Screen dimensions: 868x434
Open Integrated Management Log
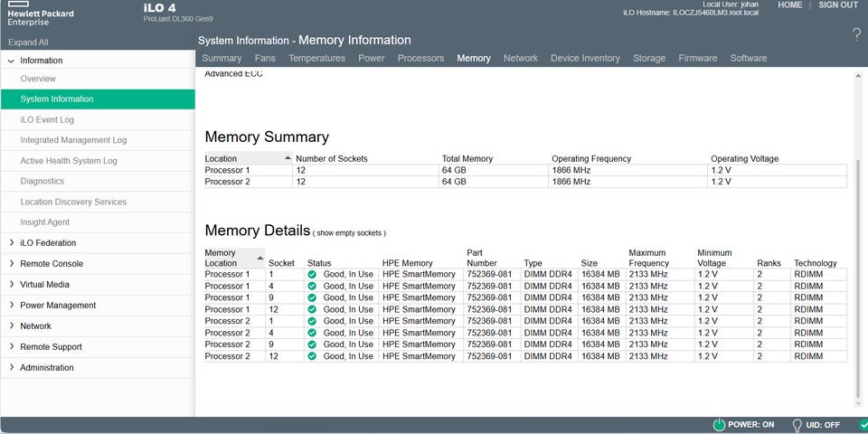73,140
